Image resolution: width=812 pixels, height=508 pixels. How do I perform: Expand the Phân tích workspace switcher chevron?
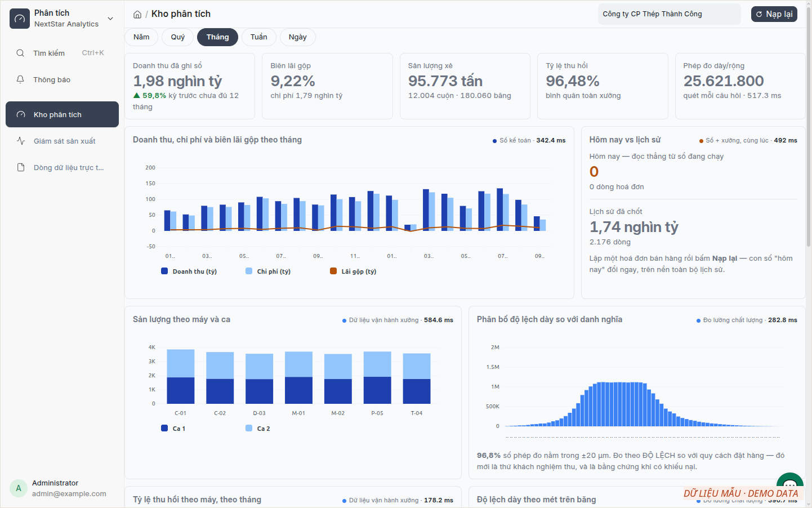[x=110, y=19]
